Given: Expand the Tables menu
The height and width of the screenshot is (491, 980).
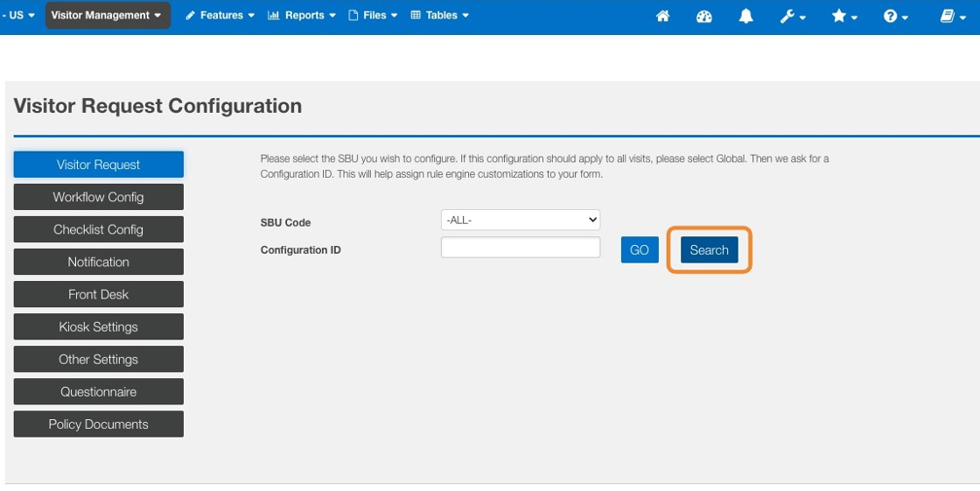Looking at the screenshot, I should pos(439,15).
